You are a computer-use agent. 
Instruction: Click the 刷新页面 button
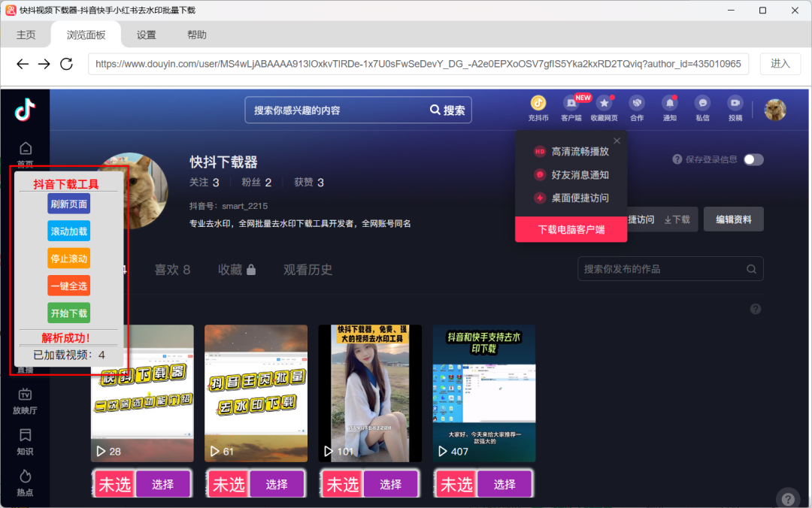tap(69, 204)
